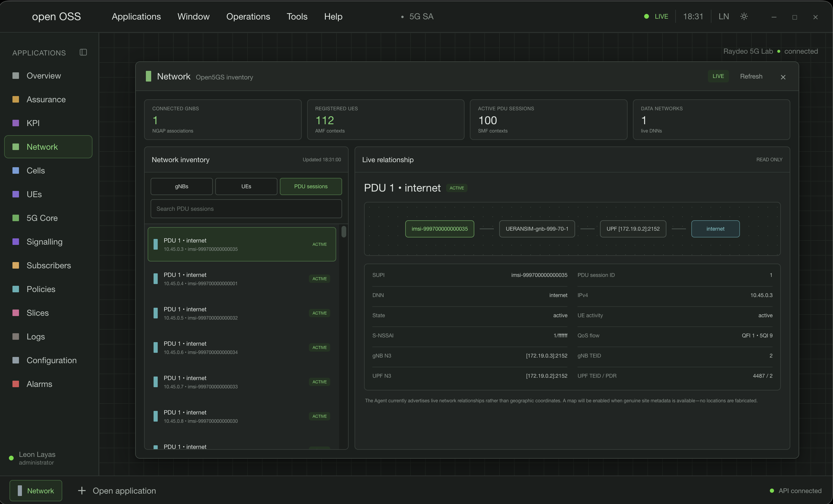
Task: Click the ACTIVE badge next to PDU 1 heading
Action: click(x=457, y=188)
